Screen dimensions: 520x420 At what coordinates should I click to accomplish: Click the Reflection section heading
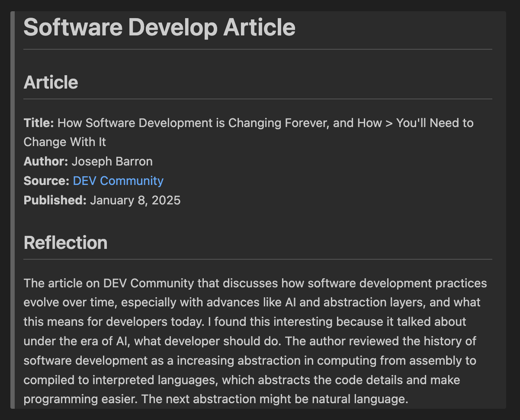click(65, 242)
